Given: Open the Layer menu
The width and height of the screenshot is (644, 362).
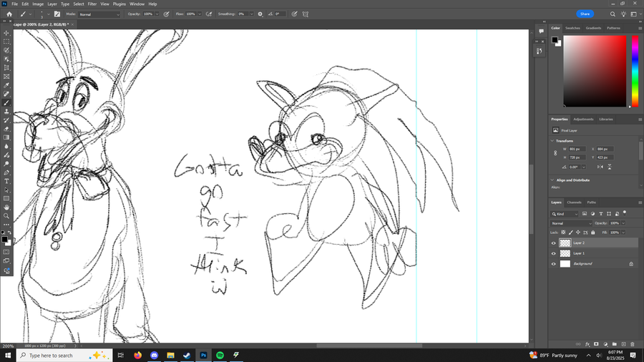Looking at the screenshot, I should pyautogui.click(x=52, y=4).
